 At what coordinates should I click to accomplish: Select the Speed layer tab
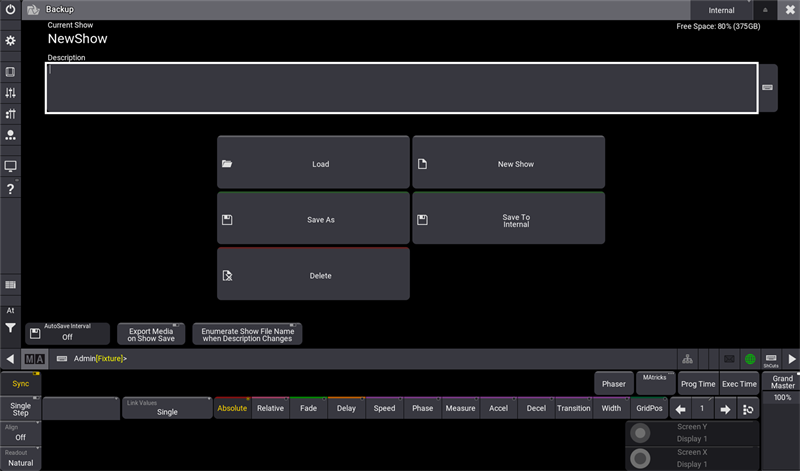[x=384, y=408]
